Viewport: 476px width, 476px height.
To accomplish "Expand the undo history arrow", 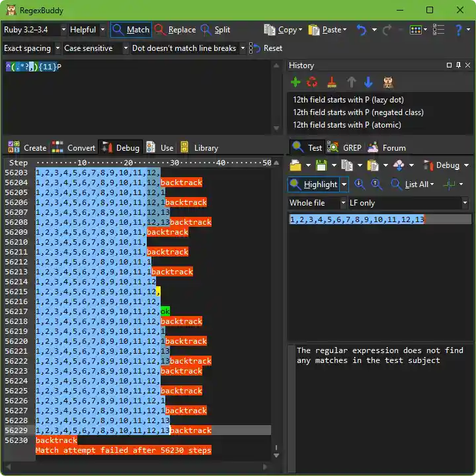I will 374,30.
